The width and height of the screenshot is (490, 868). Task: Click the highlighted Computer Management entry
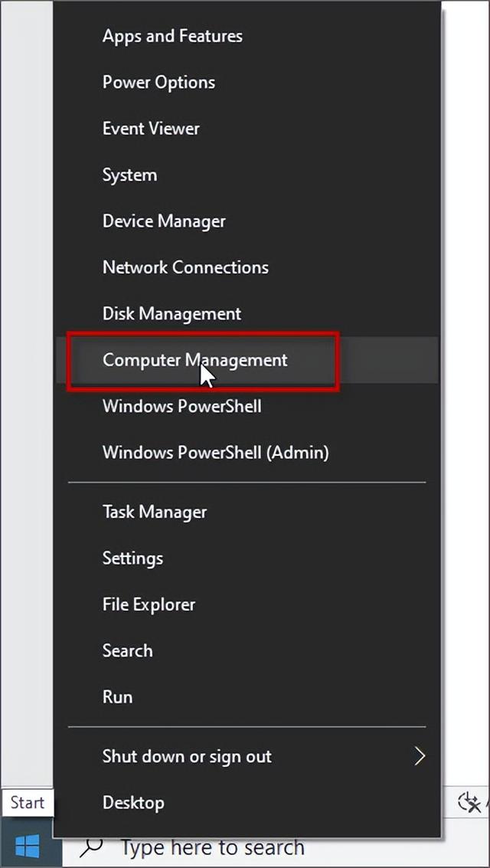point(247,360)
